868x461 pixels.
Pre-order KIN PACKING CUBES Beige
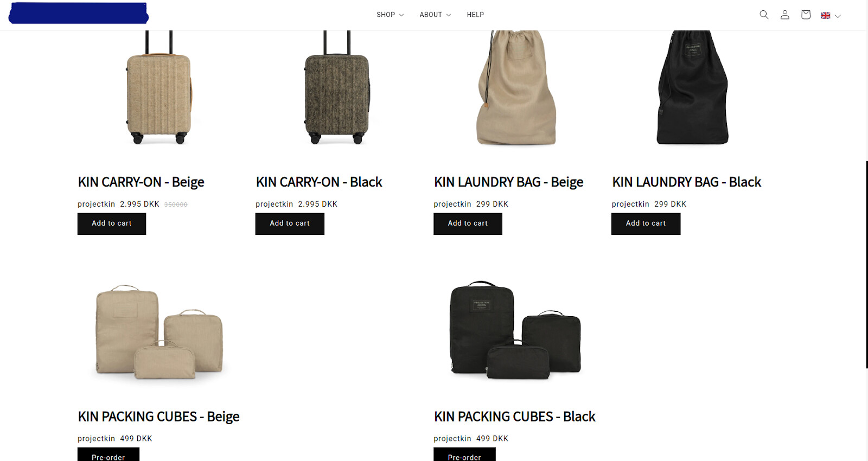108,454
